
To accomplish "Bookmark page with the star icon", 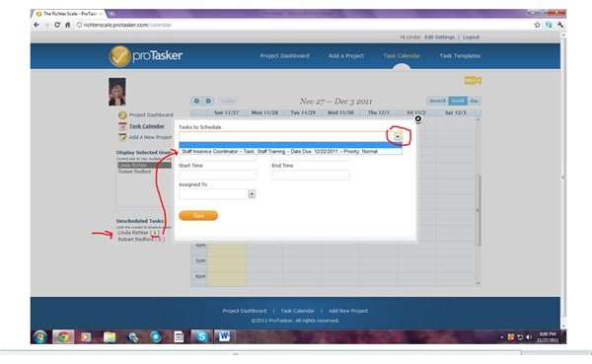I will coord(538,25).
